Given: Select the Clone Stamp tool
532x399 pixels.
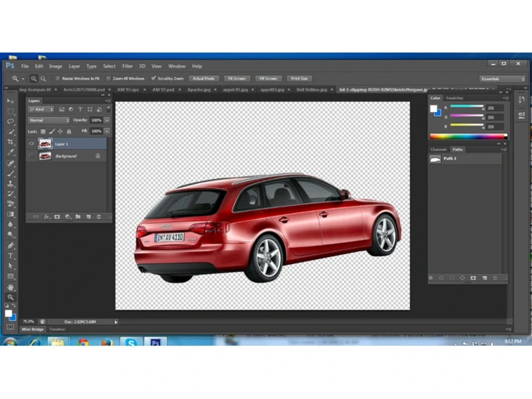Looking at the screenshot, I should (x=11, y=184).
